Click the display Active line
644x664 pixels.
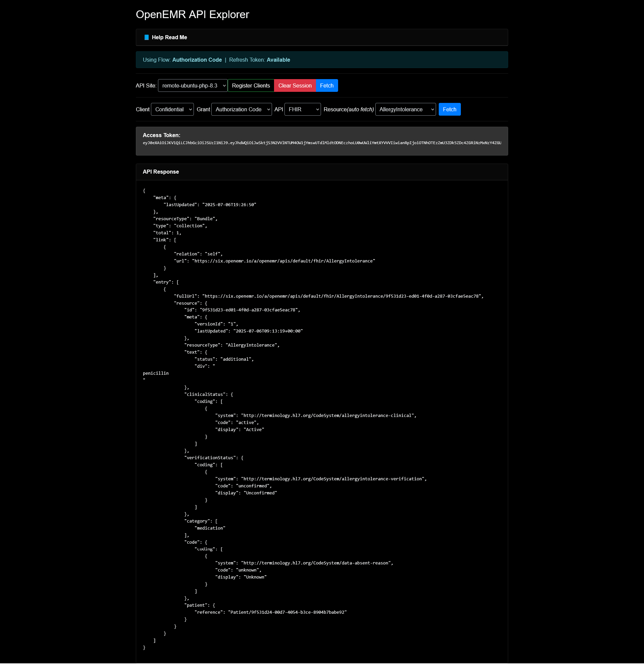[239, 430]
